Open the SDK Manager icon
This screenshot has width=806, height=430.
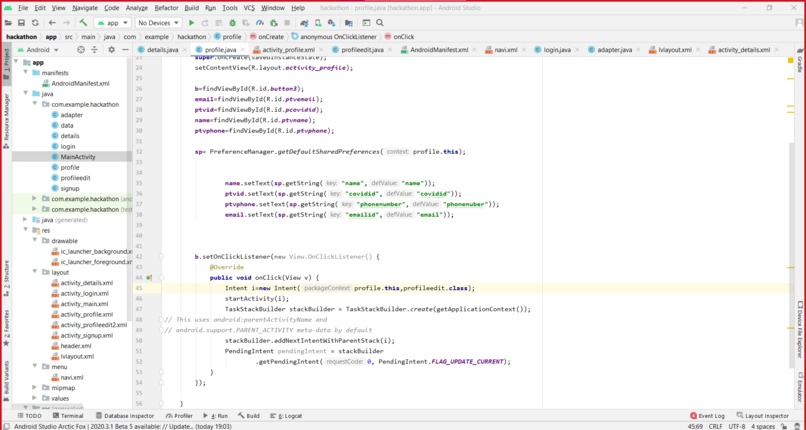coord(332,23)
